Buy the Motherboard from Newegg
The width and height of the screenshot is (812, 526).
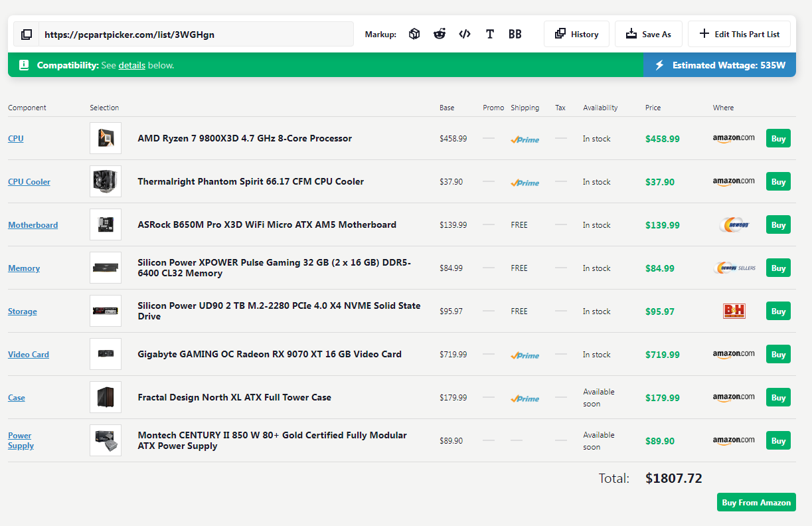(x=778, y=224)
